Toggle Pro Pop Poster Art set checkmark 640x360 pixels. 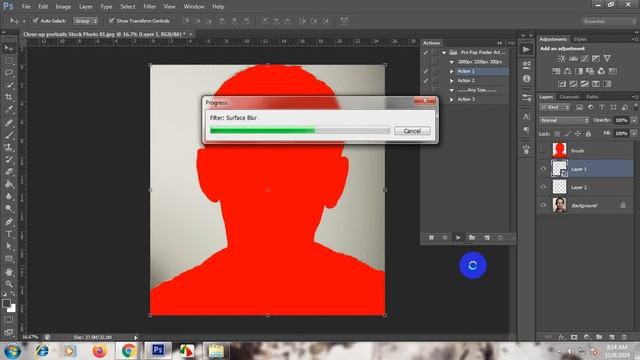tap(426, 53)
